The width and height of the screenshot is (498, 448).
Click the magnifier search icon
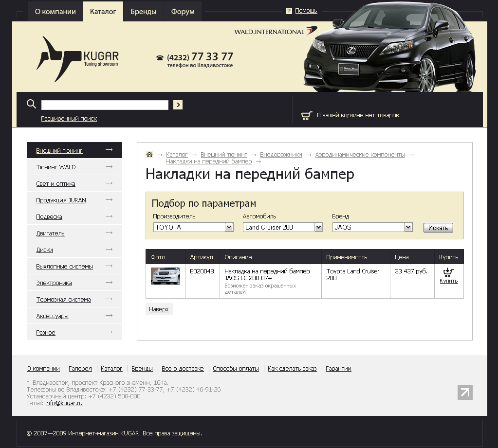(x=31, y=104)
